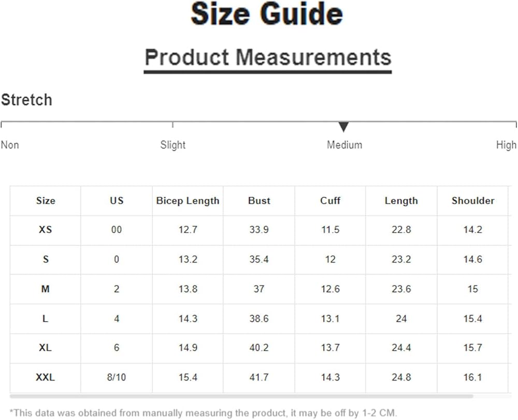This screenshot has height=420, width=518.
Task: Select the XL bust value 40.2
Action: 259,348
